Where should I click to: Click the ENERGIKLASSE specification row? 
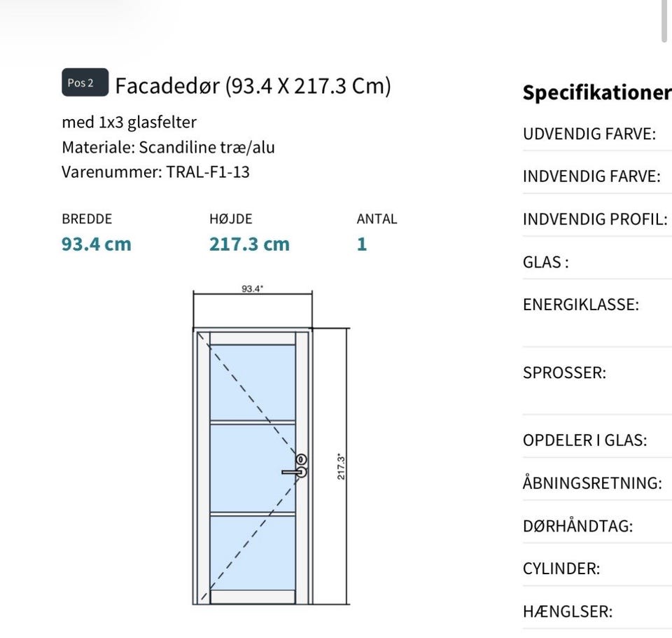tap(581, 305)
